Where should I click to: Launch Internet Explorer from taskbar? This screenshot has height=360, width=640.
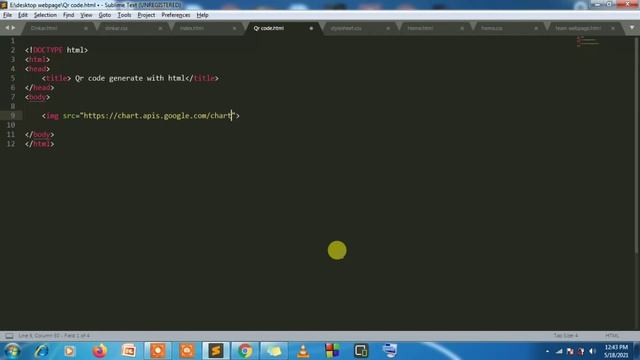click(41, 351)
